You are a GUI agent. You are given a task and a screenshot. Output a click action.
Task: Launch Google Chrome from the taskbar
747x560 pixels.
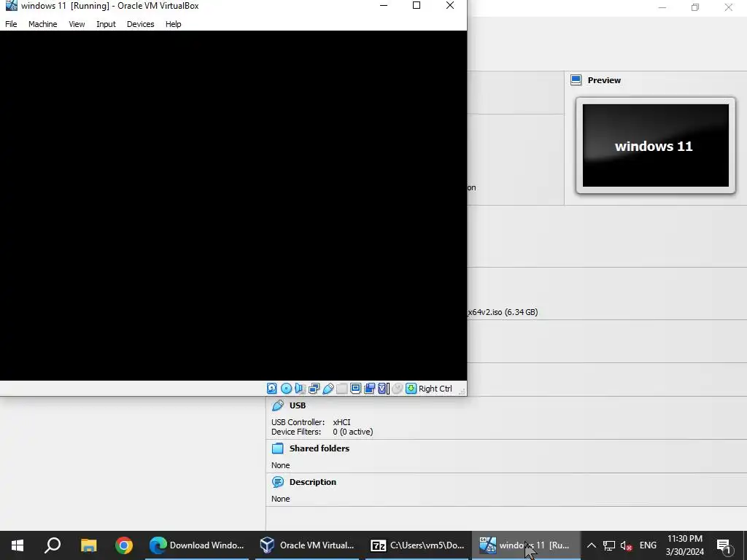124,545
